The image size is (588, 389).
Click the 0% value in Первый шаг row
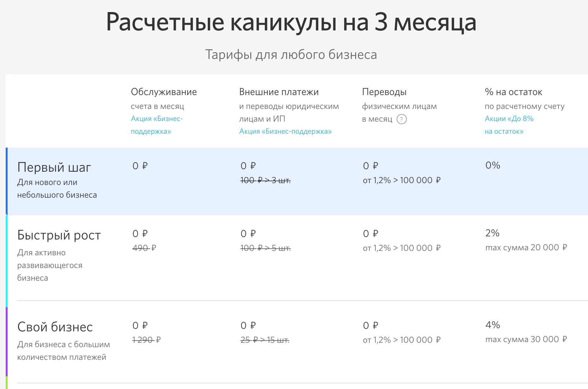pyautogui.click(x=493, y=165)
